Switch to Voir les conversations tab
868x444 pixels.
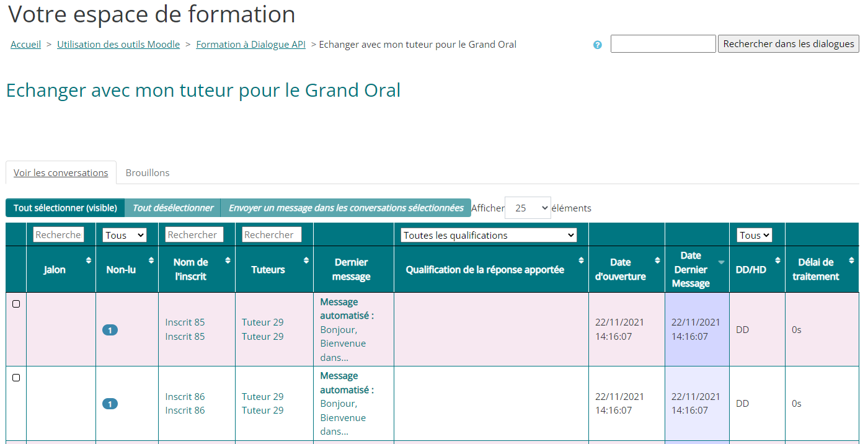click(x=61, y=172)
